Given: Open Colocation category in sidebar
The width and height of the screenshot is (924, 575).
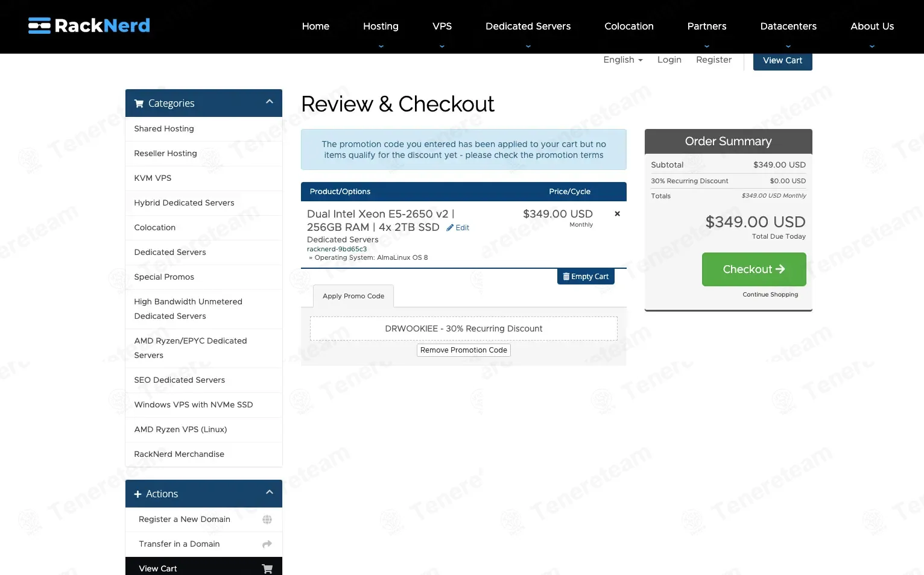Looking at the screenshot, I should pyautogui.click(x=204, y=228).
